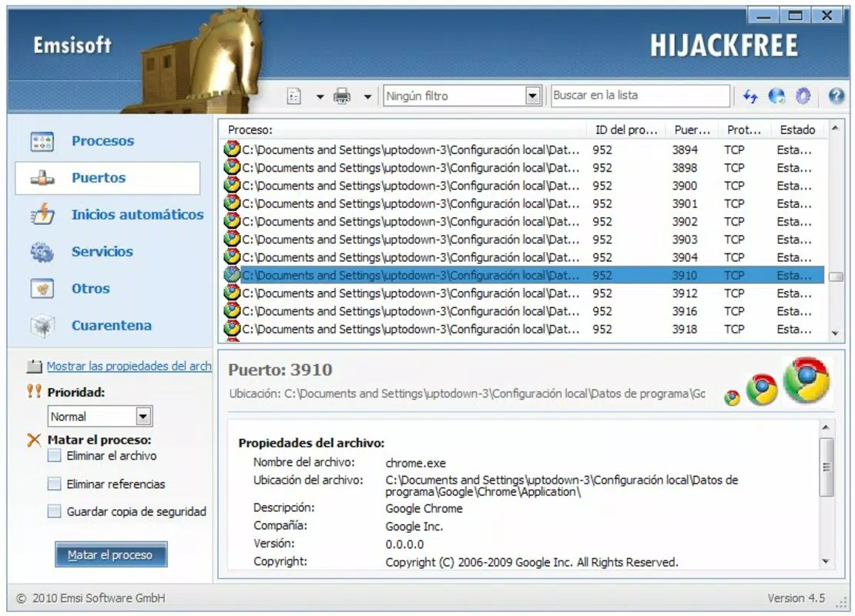Image resolution: width=855 pixels, height=616 pixels.
Task: Click the Servicios gears icon
Action: (42, 252)
